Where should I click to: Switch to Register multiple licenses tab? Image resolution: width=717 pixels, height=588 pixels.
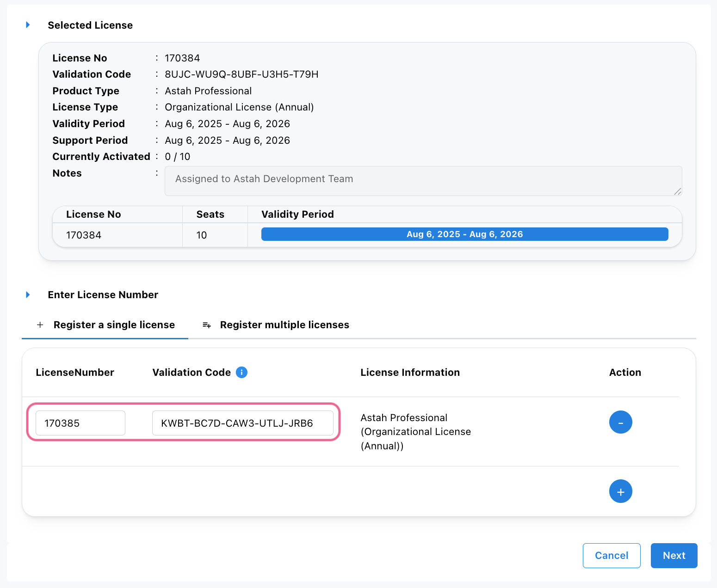(276, 325)
